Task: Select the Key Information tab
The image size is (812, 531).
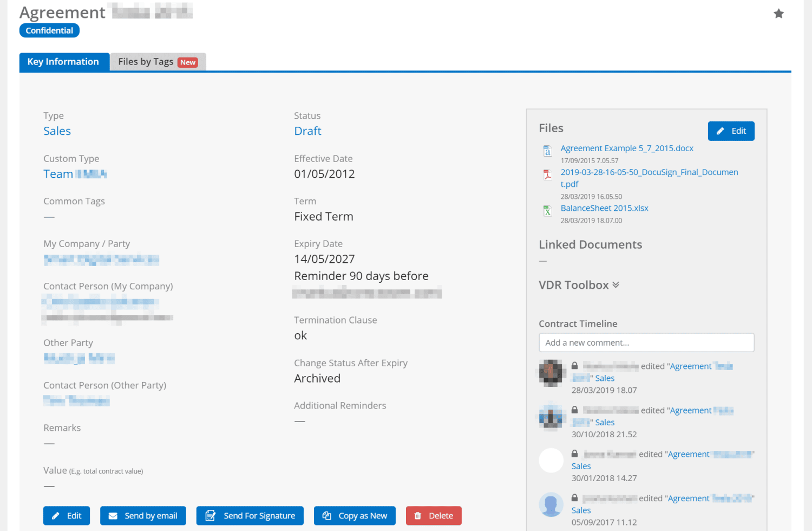Action: [x=63, y=62]
